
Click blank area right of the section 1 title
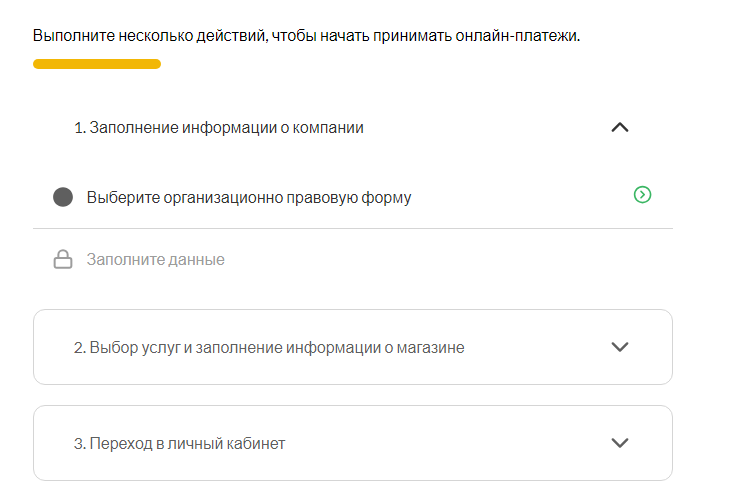pyautogui.click(x=480, y=128)
